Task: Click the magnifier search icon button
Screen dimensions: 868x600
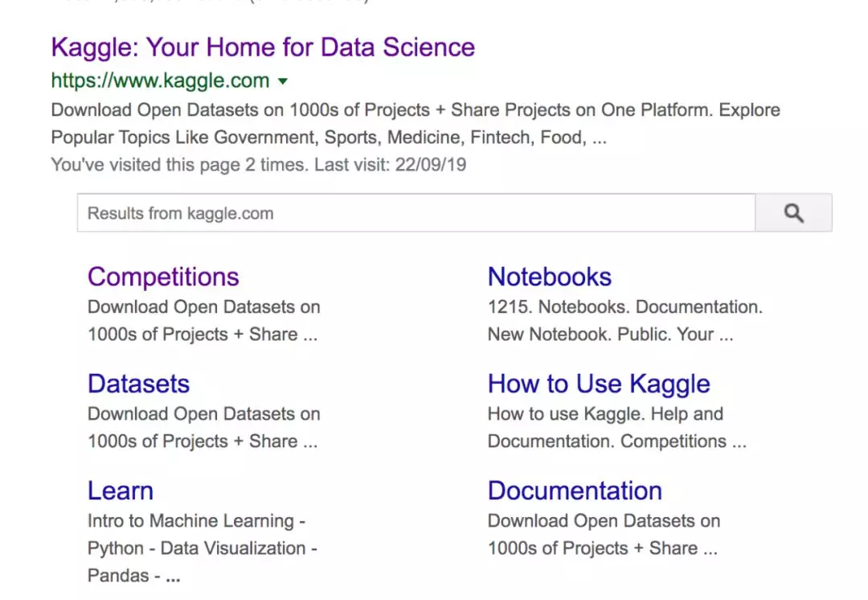Action: tap(793, 213)
